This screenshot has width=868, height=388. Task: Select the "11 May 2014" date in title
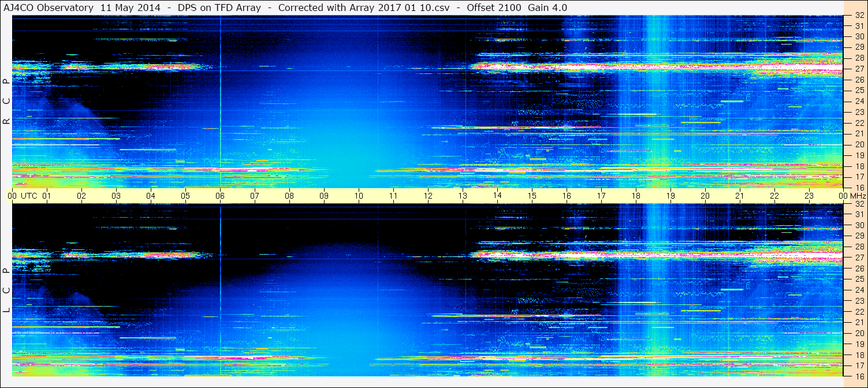pyautogui.click(x=131, y=8)
